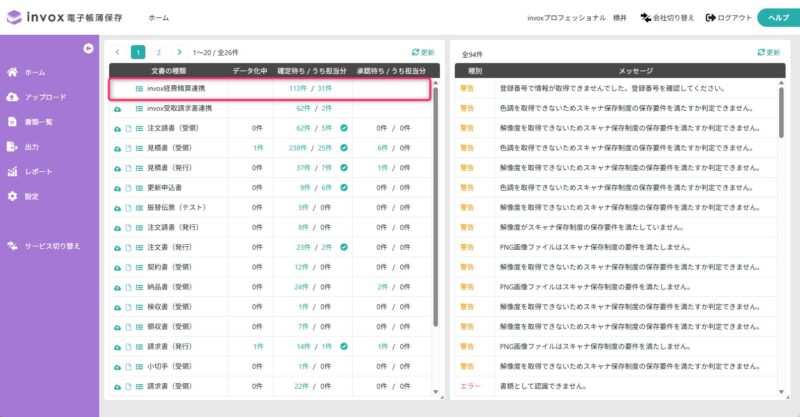Click list icon for 振替伝票(テスト)

pyautogui.click(x=139, y=208)
